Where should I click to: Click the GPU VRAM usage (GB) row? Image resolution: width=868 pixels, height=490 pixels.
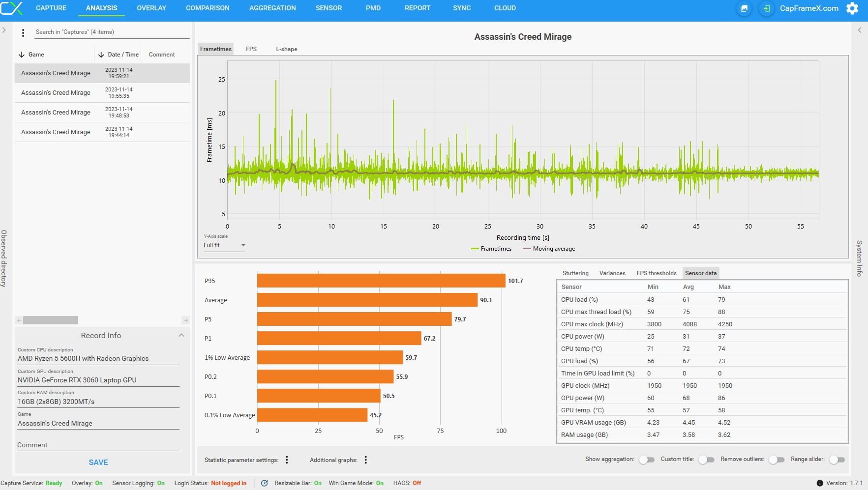coord(702,423)
